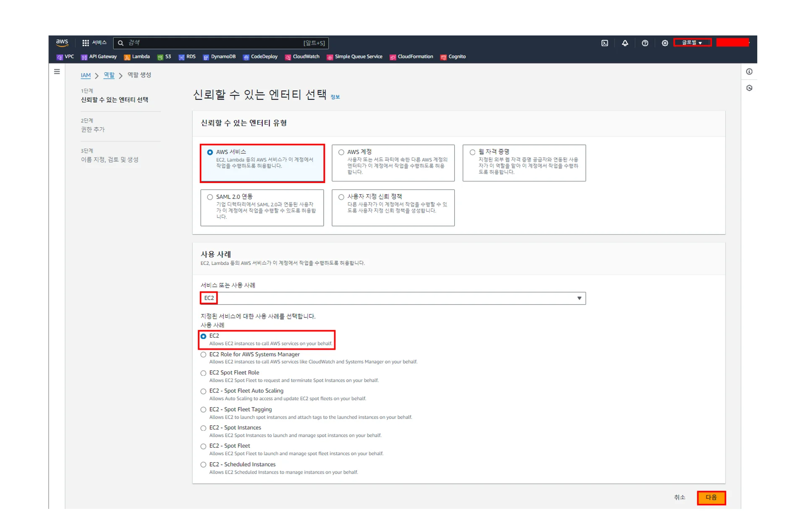Select the SAML 2.0 연동 radio option
The image size is (806, 532).
click(x=210, y=197)
